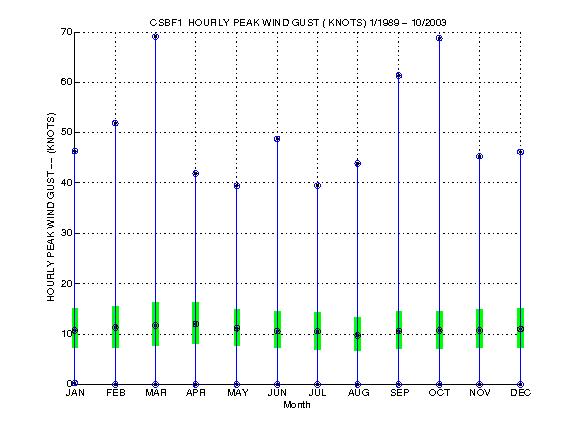
Task: Select the SEP month label
Action: [399, 393]
